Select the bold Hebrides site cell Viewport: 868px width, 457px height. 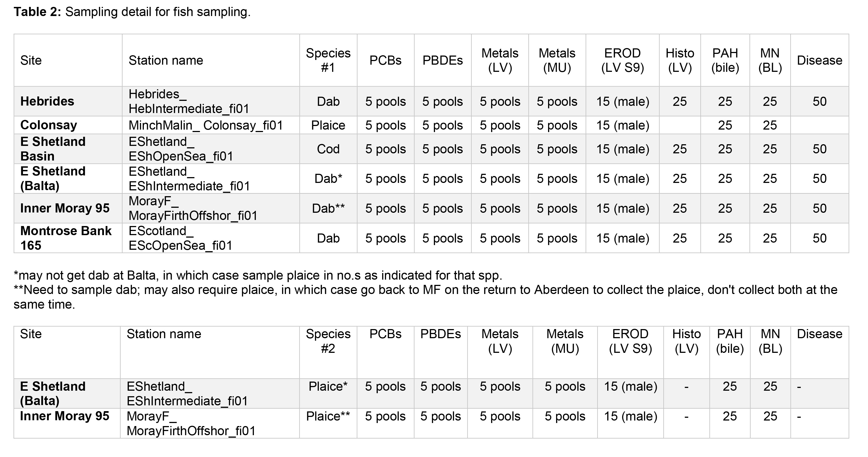47,101
